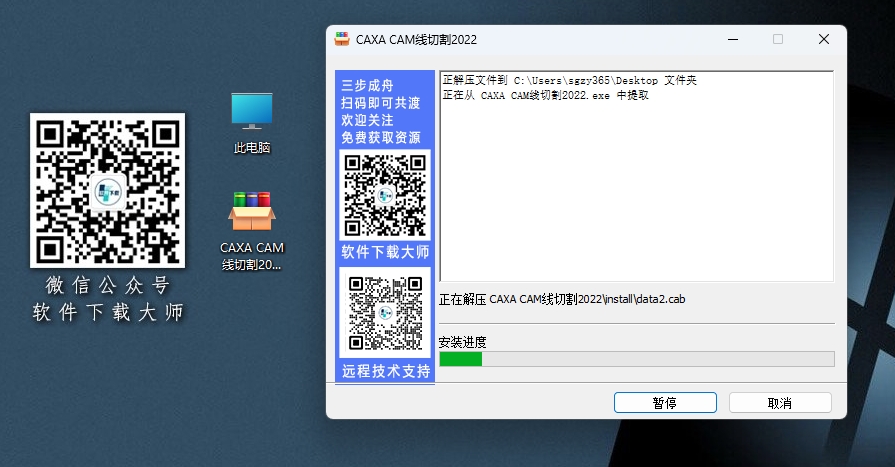Click the 安装进度 progress bar
Image resolution: width=895 pixels, height=467 pixels.
(x=636, y=359)
